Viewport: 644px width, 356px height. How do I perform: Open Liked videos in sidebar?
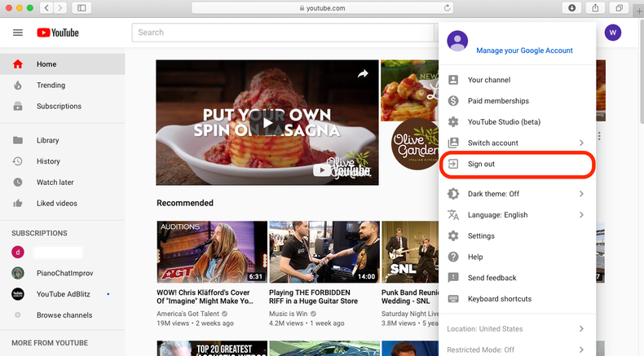tap(56, 204)
